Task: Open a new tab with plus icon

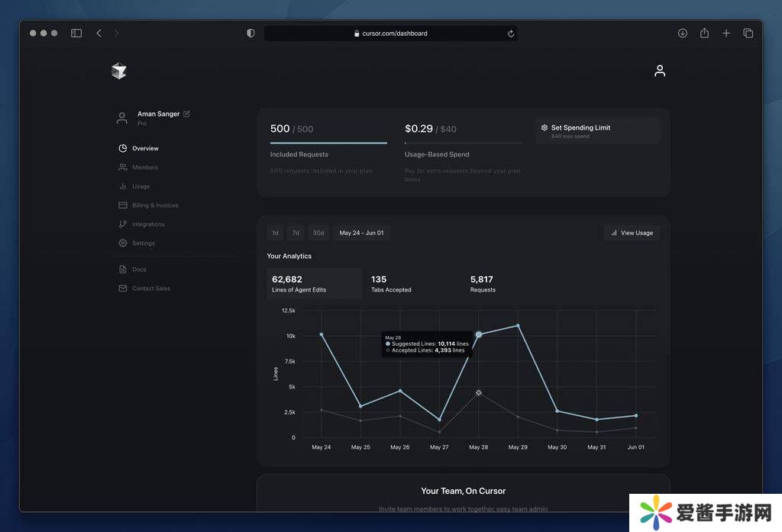Action: point(726,34)
